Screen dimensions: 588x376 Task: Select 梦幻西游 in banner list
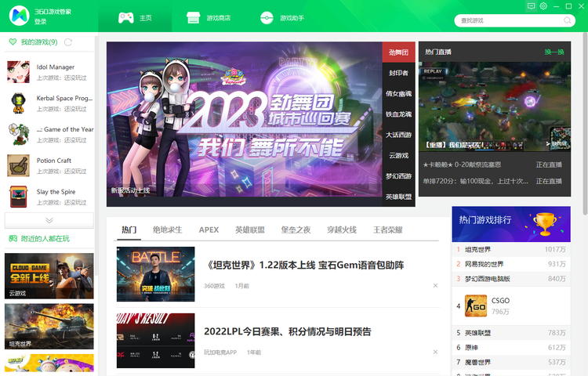click(x=398, y=176)
